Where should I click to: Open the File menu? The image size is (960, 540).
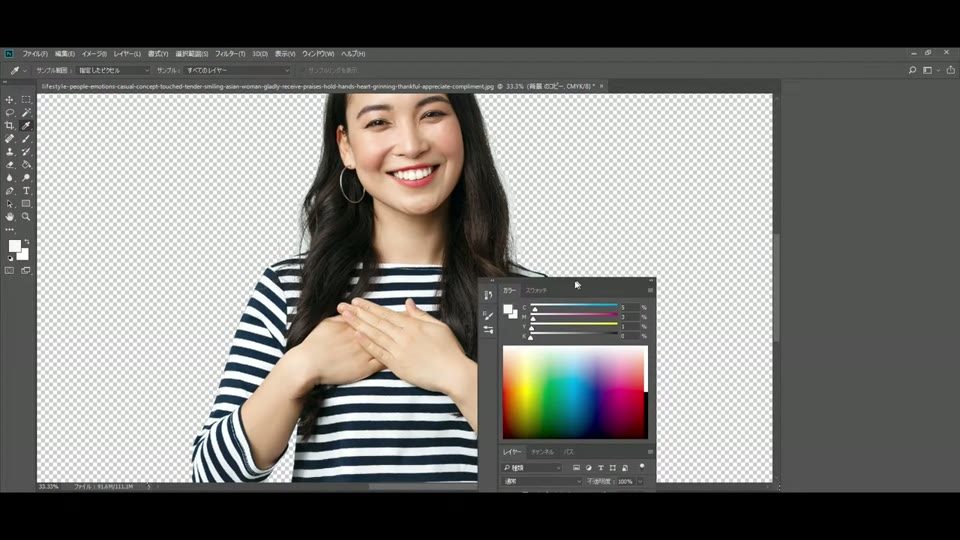pyautogui.click(x=35, y=54)
